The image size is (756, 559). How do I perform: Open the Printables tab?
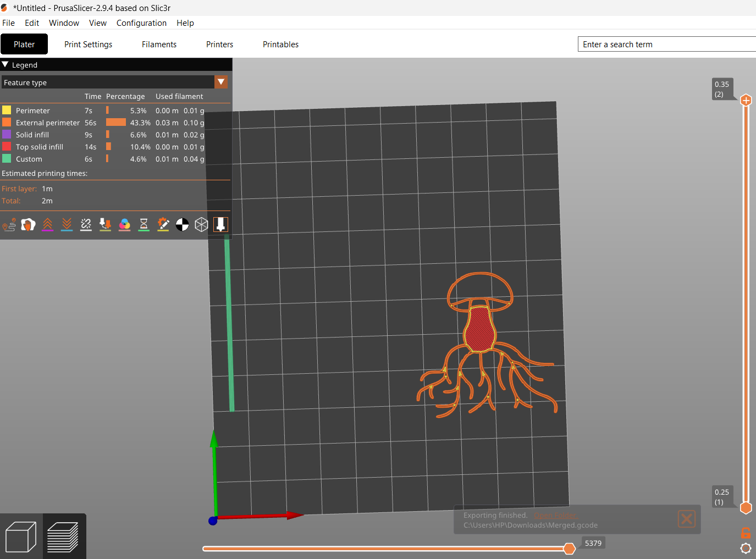(x=280, y=45)
